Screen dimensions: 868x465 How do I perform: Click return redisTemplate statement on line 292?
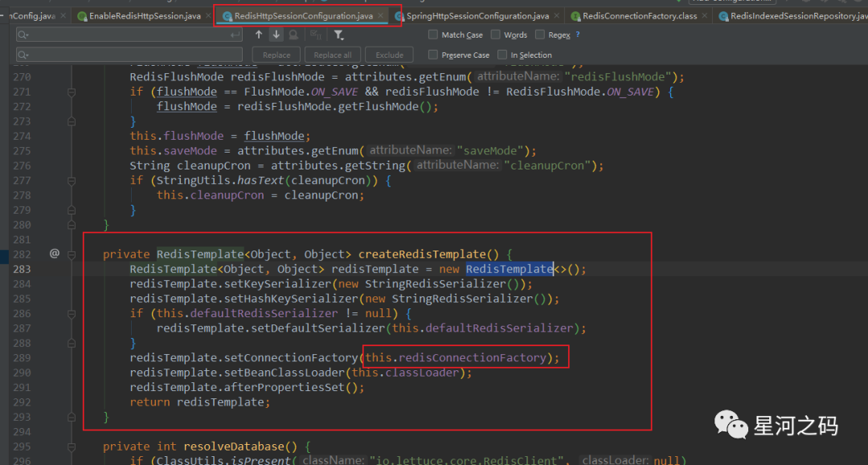[200, 402]
